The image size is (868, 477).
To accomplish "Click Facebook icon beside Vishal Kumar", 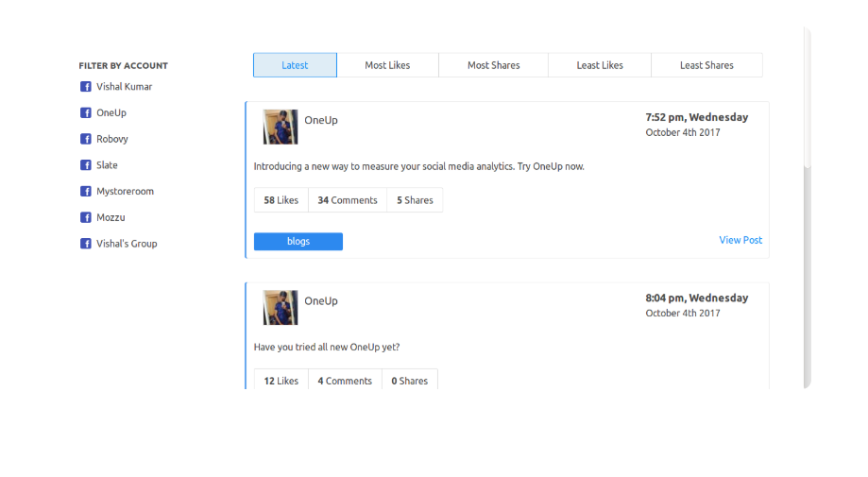I will (x=86, y=87).
